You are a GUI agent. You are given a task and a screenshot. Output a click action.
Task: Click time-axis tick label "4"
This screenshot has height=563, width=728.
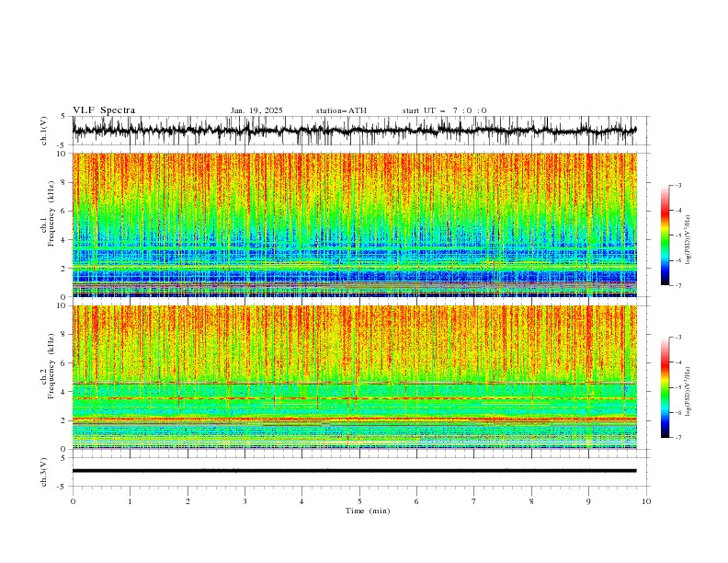pyautogui.click(x=301, y=501)
